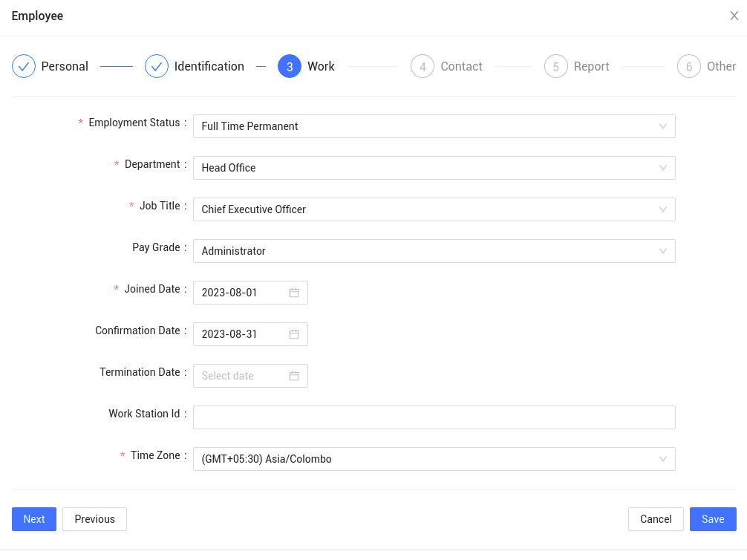Click the step 5 Report circle
Screen dimensions: 747x560
[556, 66]
